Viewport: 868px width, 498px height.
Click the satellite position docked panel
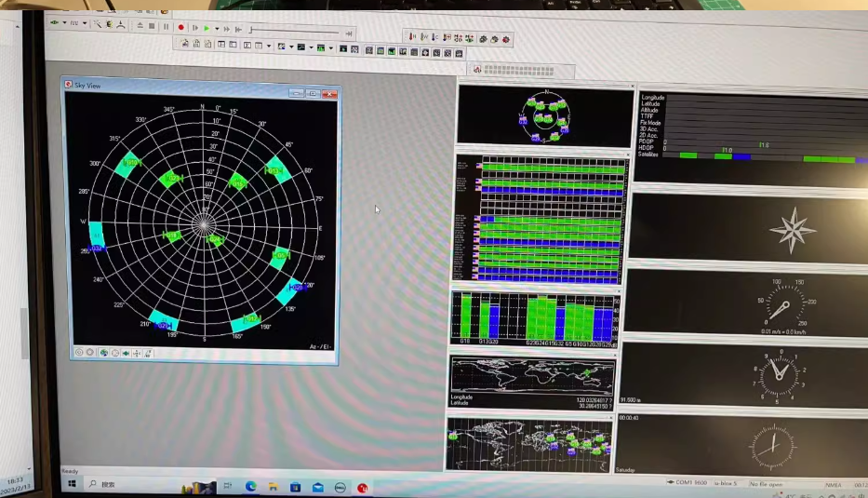coord(545,115)
